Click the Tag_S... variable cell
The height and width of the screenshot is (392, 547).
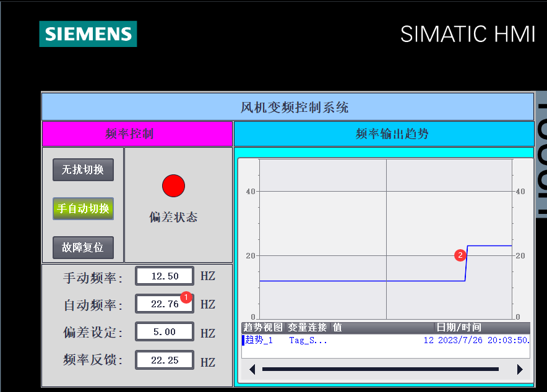(308, 341)
